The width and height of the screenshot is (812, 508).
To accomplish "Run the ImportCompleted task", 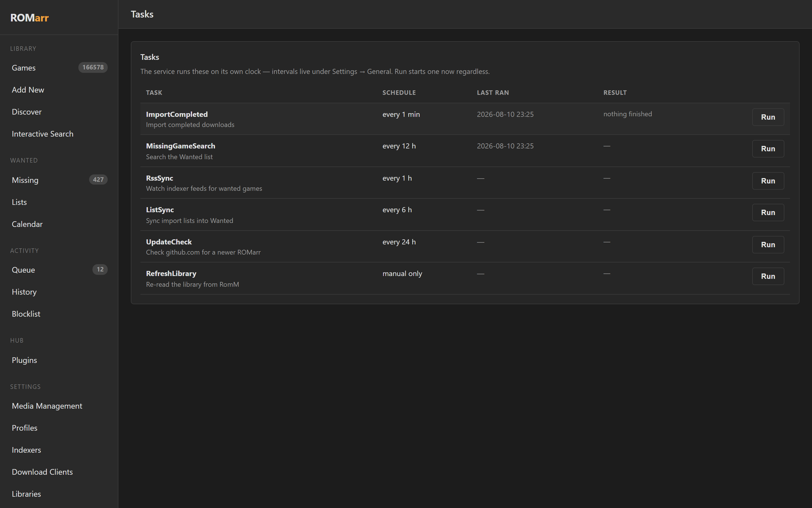I will (768, 117).
